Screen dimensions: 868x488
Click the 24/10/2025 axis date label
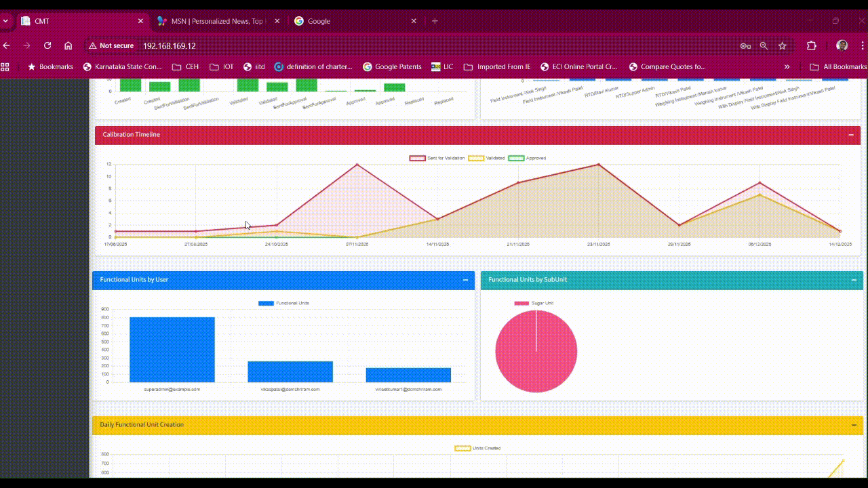point(276,244)
